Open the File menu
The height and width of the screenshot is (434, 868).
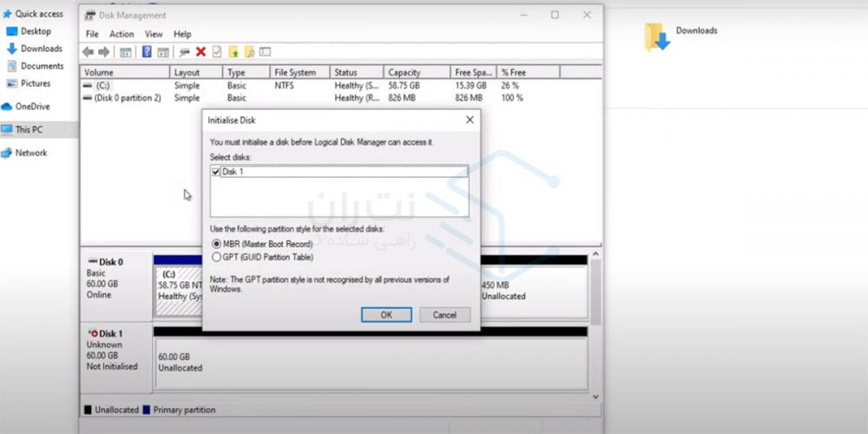[x=92, y=34]
